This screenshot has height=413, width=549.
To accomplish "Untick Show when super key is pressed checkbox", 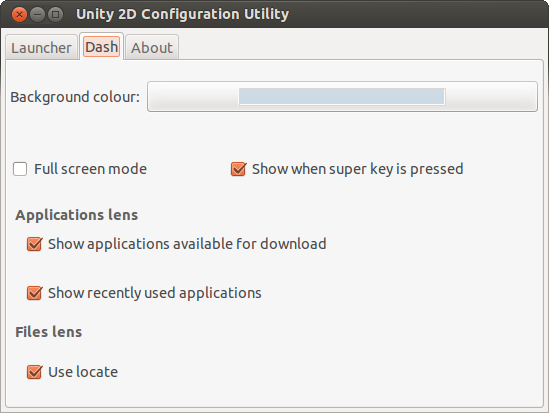I will point(238,169).
